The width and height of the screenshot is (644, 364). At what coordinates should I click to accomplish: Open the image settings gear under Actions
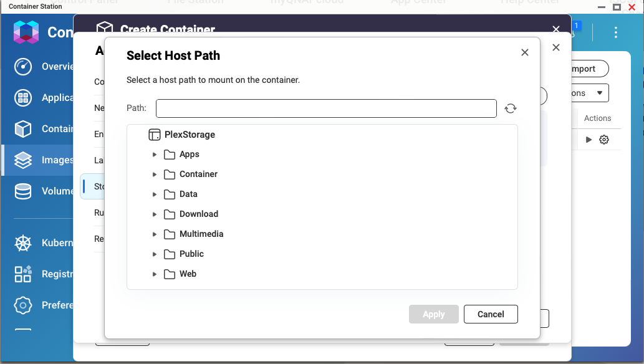603,140
